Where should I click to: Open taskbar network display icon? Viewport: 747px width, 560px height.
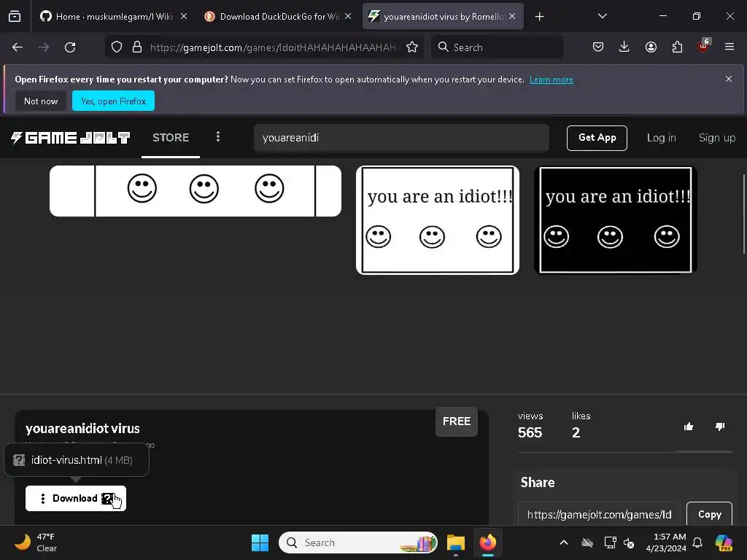point(610,542)
